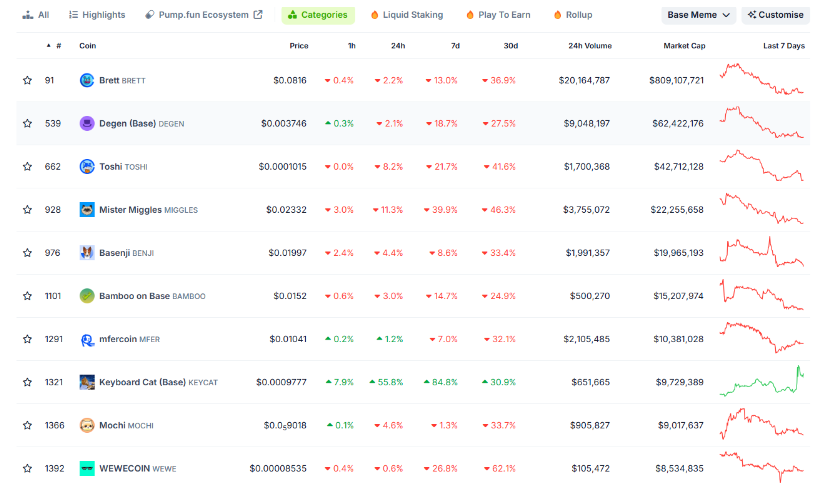Toggle star next to Basenji

[27, 253]
